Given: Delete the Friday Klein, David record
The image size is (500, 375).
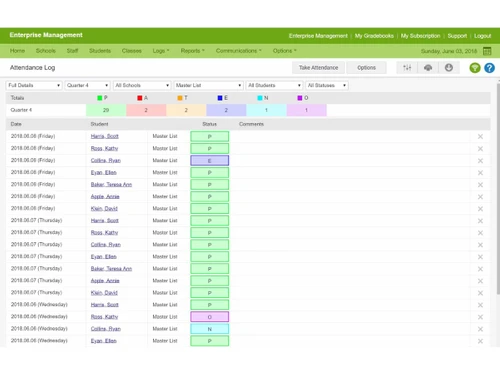Looking at the screenshot, I should coord(480,209).
